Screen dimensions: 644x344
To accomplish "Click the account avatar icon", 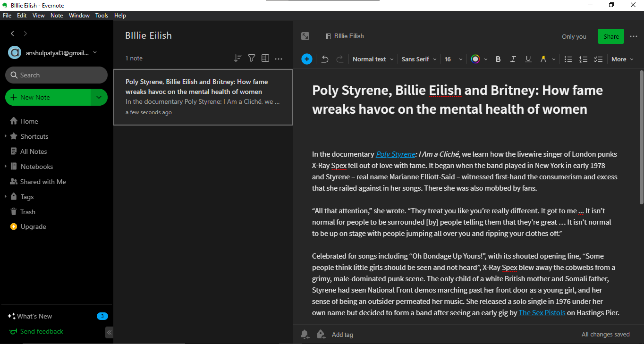I will 15,53.
